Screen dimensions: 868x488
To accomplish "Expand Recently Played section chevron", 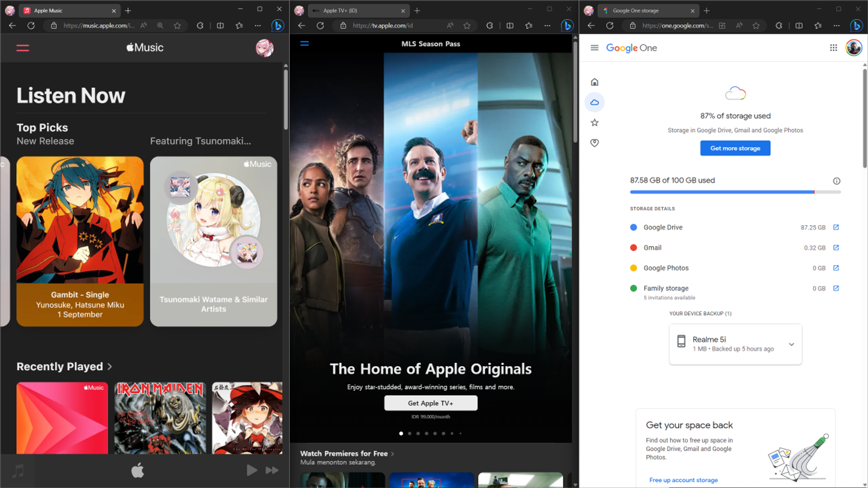I will pyautogui.click(x=110, y=367).
